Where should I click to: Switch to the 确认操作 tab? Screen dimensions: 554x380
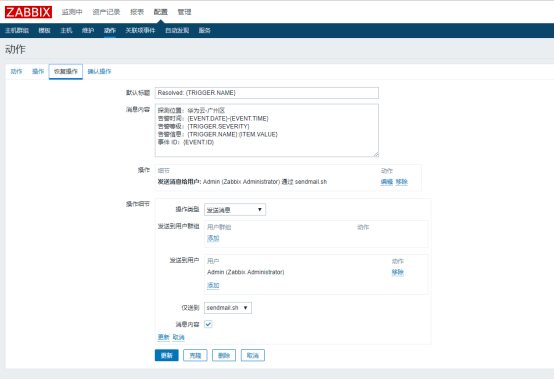[x=99, y=72]
